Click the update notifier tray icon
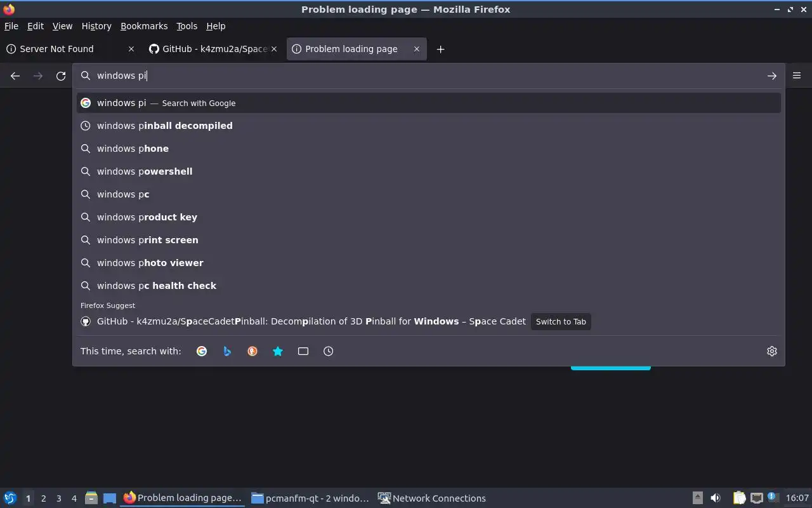This screenshot has height=508, width=812. click(x=773, y=497)
